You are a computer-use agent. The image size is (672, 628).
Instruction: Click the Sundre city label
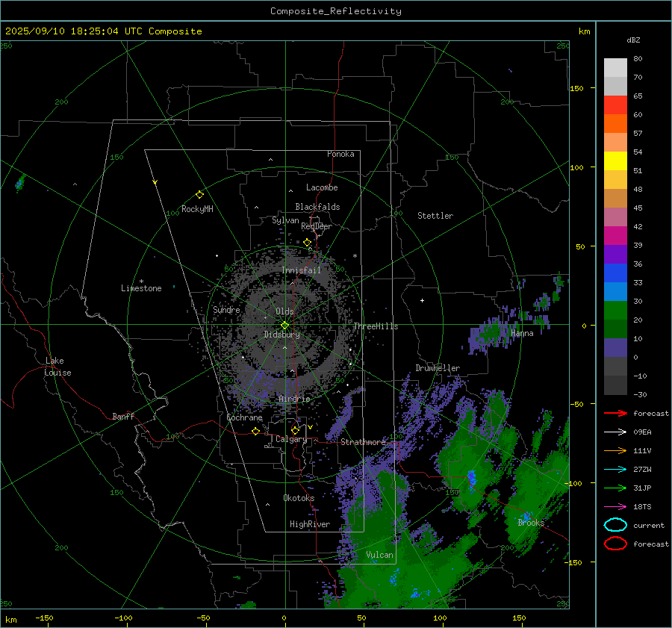tap(226, 309)
